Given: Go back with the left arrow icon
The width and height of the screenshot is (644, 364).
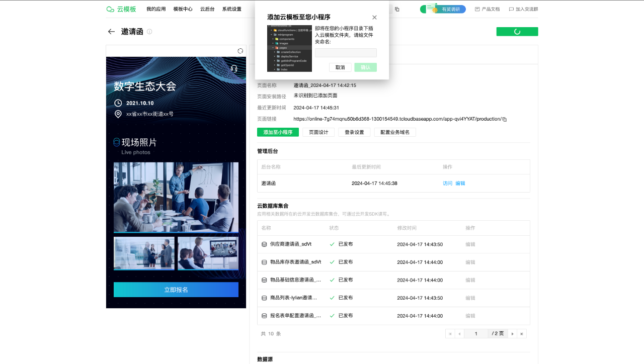Looking at the screenshot, I should pyautogui.click(x=112, y=32).
